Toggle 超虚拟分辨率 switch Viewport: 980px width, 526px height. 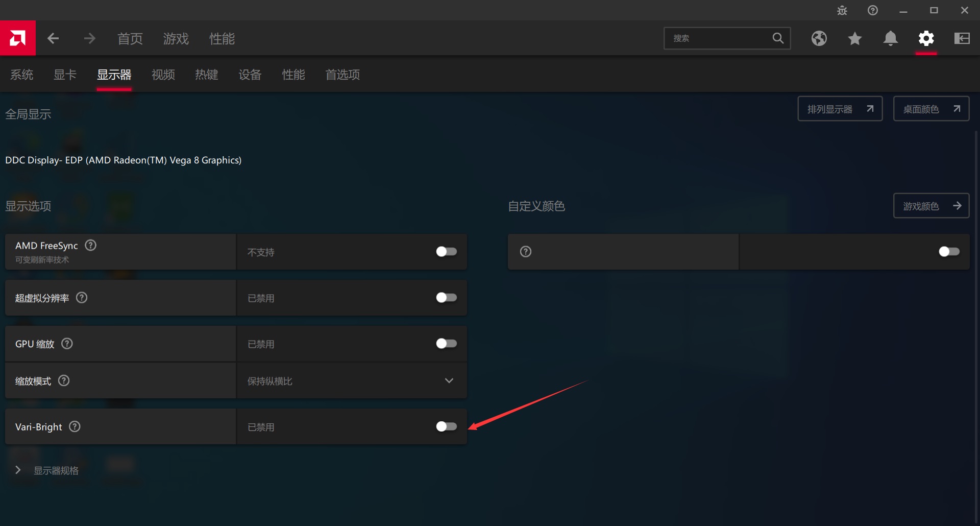coord(447,298)
